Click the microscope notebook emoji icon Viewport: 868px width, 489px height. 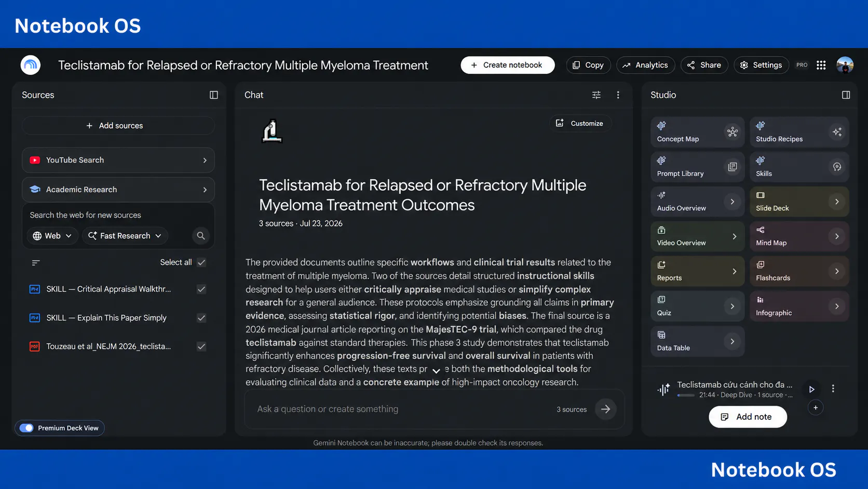click(272, 130)
